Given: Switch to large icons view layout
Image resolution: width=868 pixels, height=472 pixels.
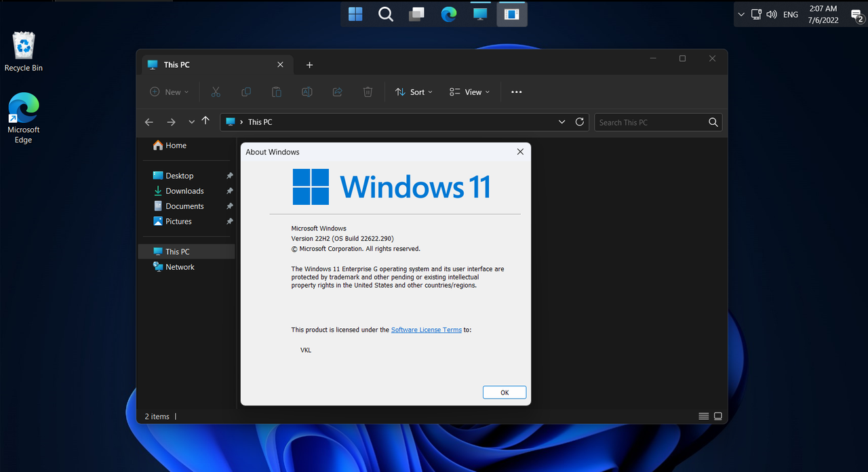Looking at the screenshot, I should pyautogui.click(x=718, y=416).
